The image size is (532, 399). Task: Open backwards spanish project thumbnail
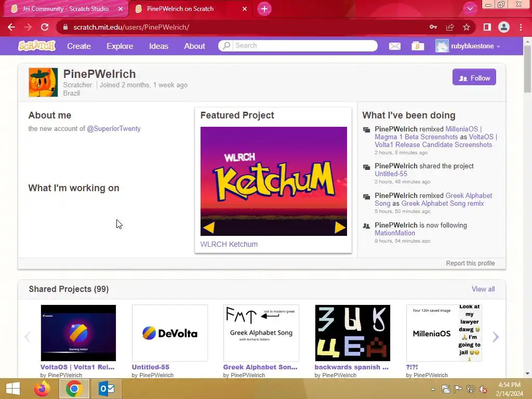[353, 333]
